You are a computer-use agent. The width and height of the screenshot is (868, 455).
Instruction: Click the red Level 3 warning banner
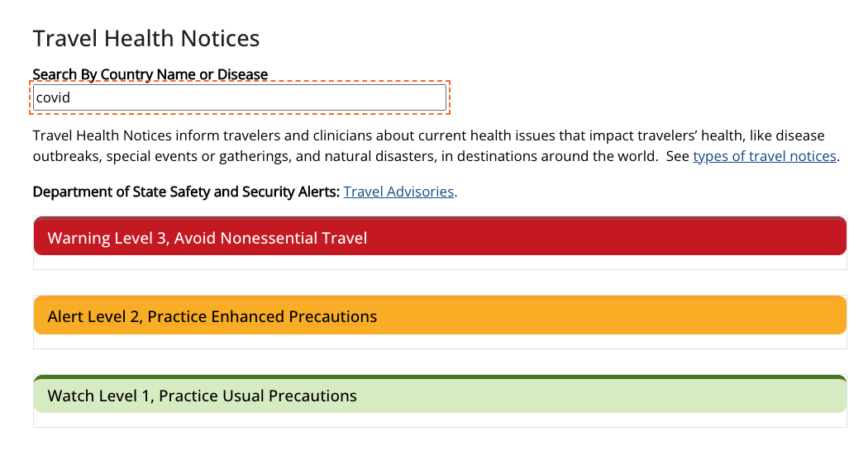(579, 238)
